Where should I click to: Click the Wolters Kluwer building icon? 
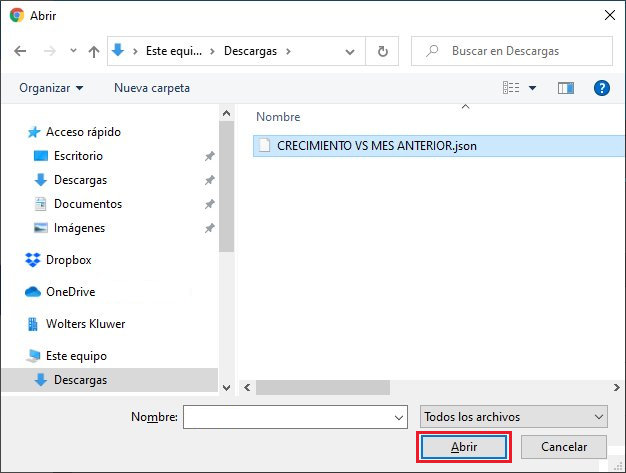[x=33, y=324]
